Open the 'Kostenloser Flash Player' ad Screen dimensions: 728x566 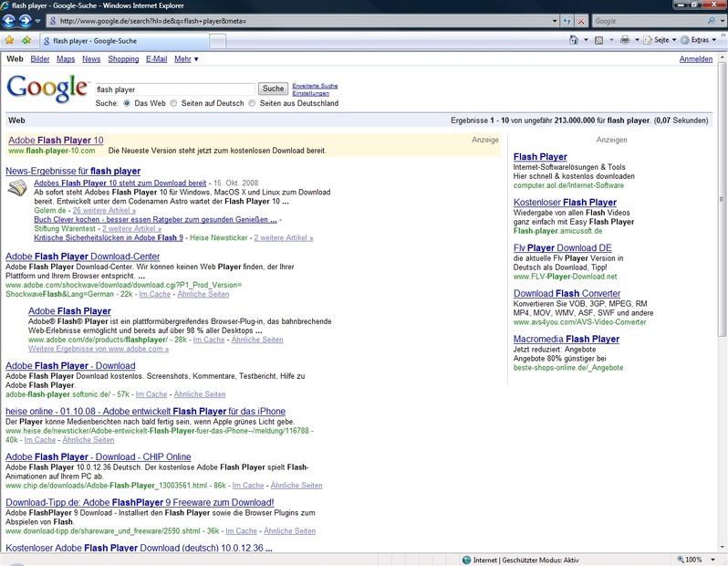565,202
